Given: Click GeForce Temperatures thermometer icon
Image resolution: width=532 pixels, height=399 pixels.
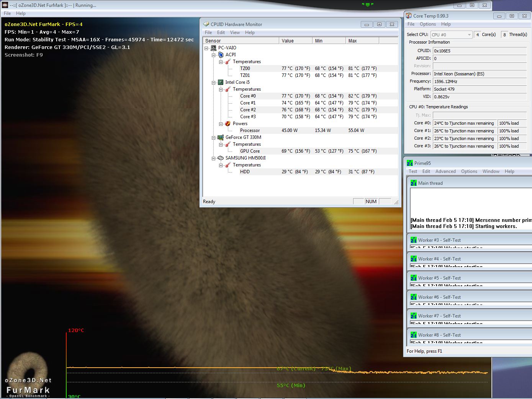Looking at the screenshot, I should click(228, 144).
